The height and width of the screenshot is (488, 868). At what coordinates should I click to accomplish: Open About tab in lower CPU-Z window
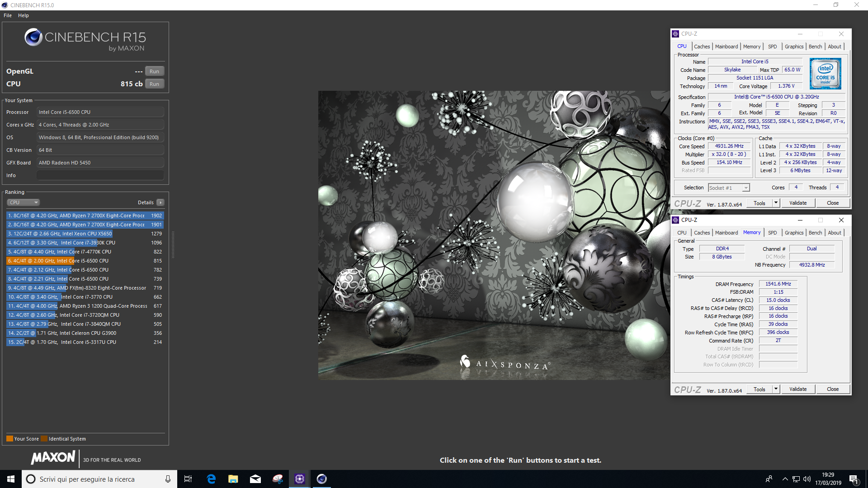tap(835, 233)
